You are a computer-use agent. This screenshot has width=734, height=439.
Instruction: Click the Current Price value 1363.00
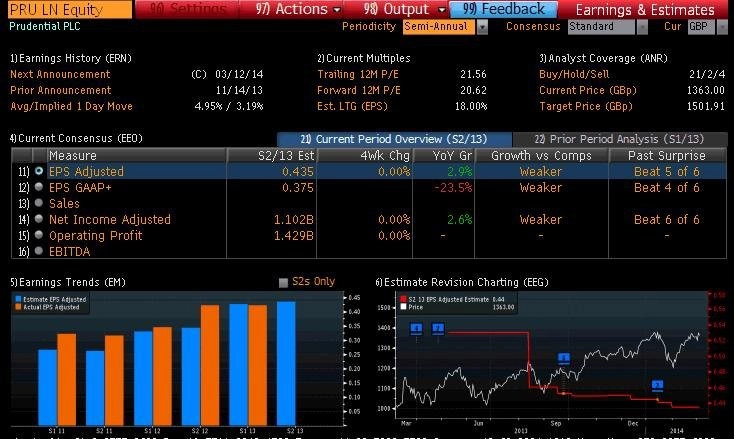coord(706,90)
